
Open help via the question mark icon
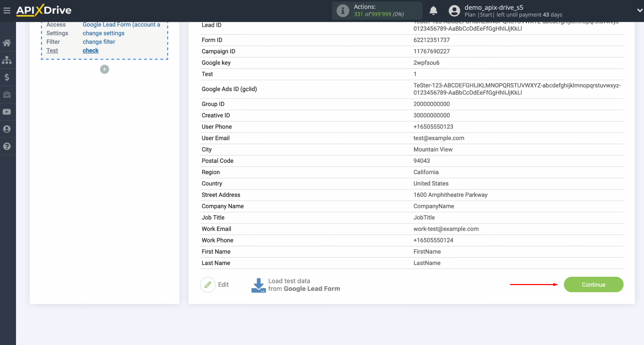[x=7, y=146]
